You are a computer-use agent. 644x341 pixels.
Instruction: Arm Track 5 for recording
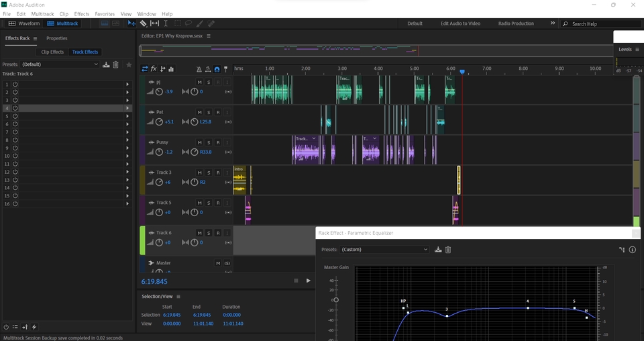pos(217,203)
